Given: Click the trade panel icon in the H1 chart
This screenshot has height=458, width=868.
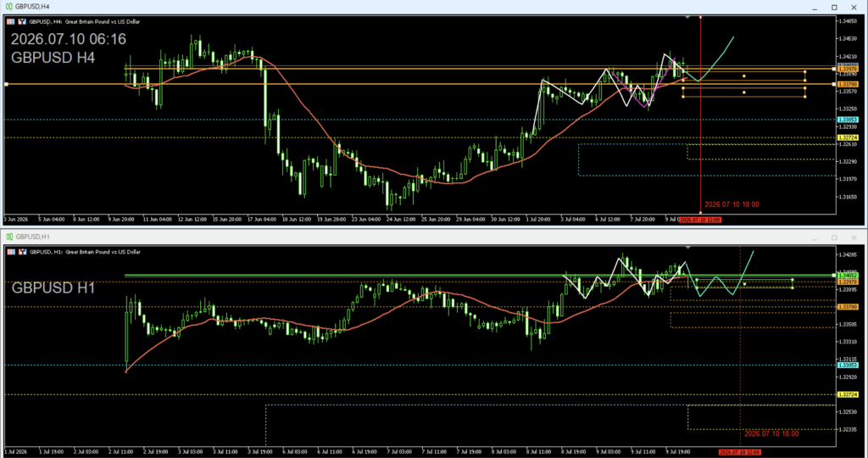Looking at the screenshot, I should click(x=22, y=251).
